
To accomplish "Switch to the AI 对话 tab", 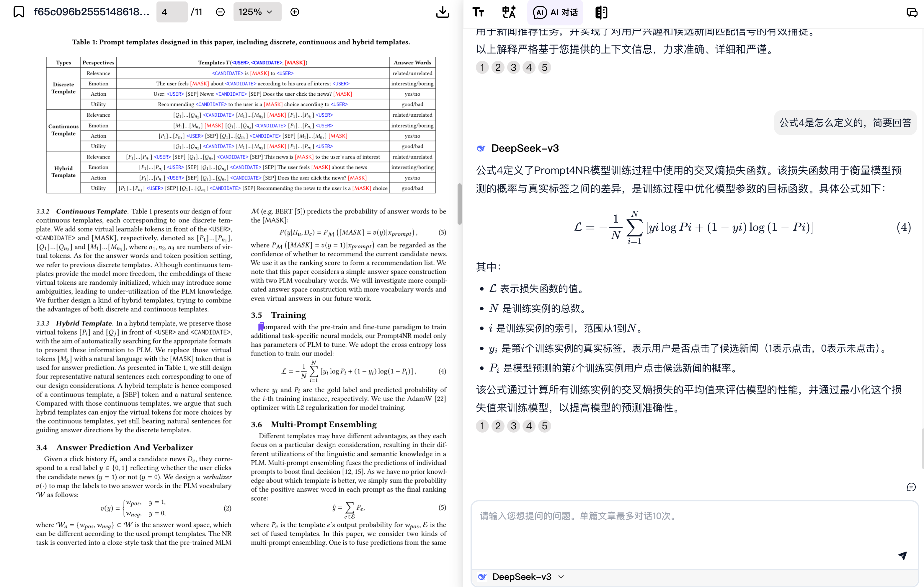I will (555, 12).
